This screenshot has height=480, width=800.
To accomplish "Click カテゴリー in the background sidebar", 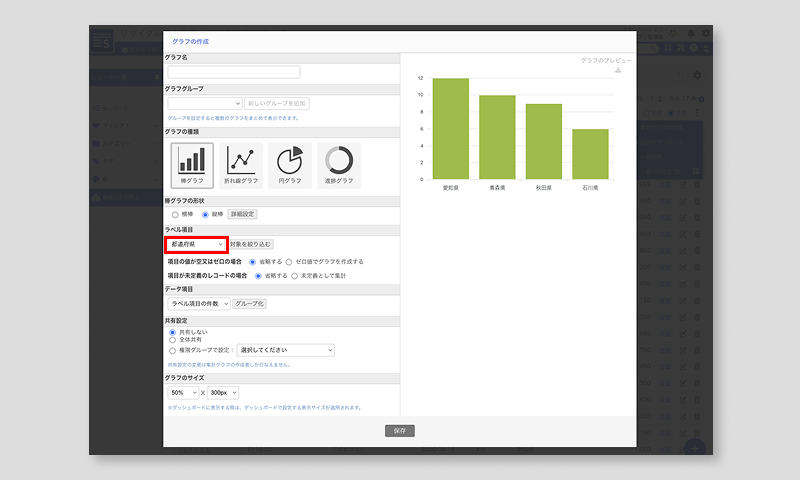I will click(117, 144).
